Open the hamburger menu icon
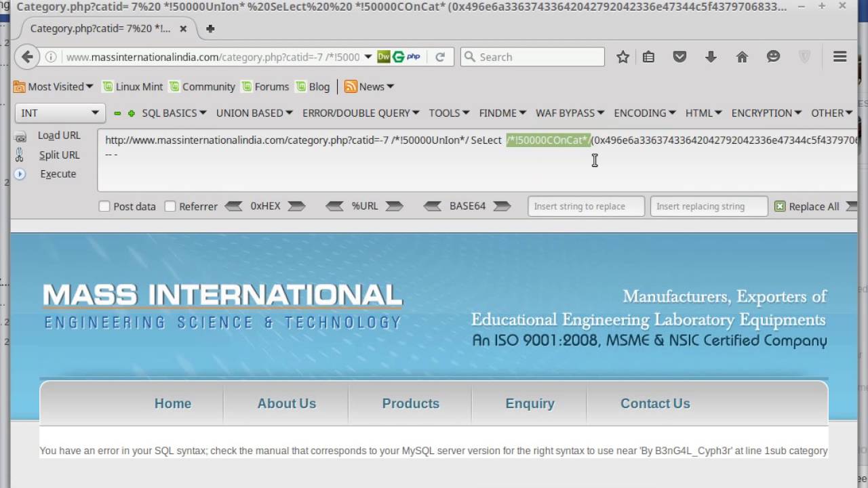Viewport: 868px width, 488px height. click(840, 57)
